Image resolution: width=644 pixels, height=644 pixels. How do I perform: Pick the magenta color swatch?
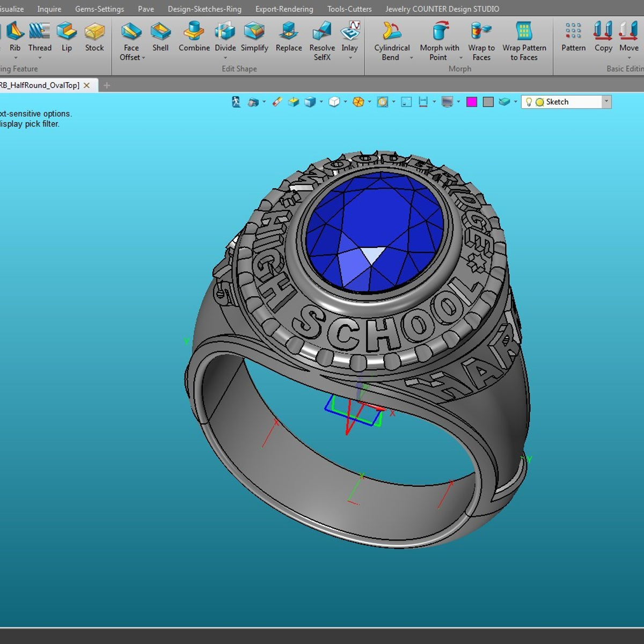click(472, 102)
